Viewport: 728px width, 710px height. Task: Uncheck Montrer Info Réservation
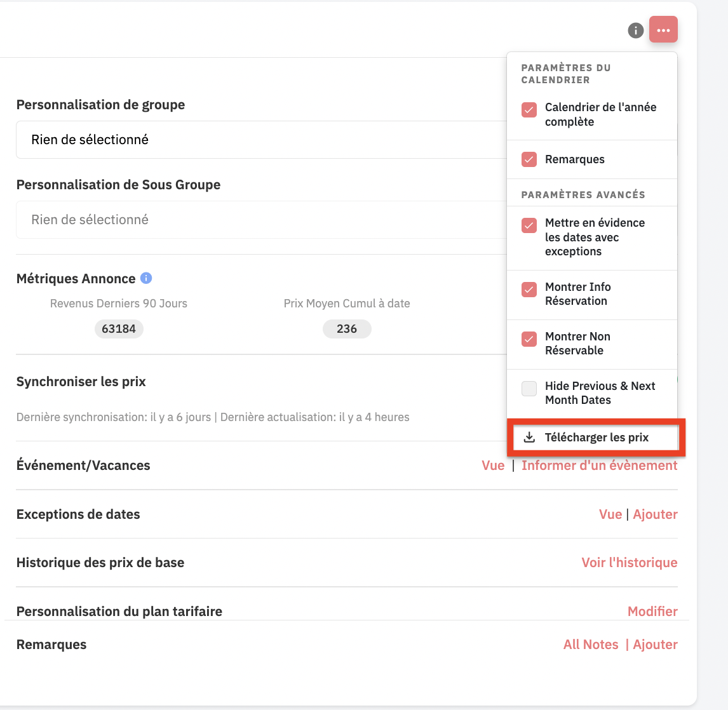click(529, 290)
